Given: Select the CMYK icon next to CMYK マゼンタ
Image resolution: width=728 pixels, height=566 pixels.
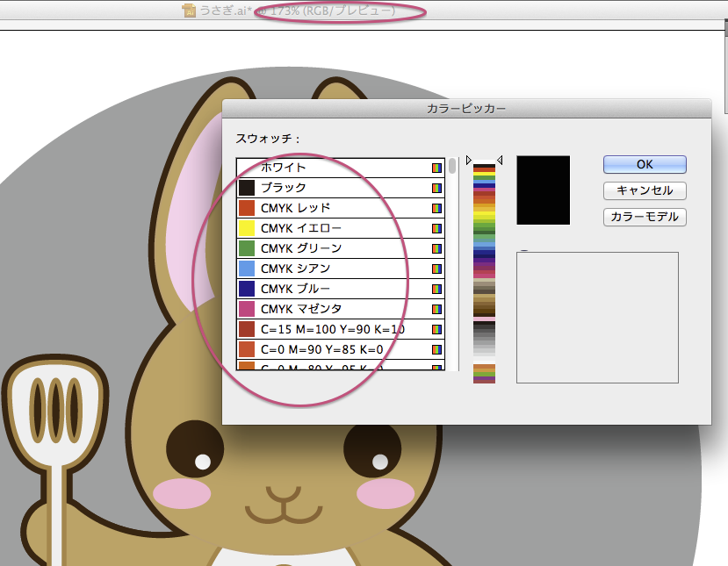Looking at the screenshot, I should tap(436, 310).
